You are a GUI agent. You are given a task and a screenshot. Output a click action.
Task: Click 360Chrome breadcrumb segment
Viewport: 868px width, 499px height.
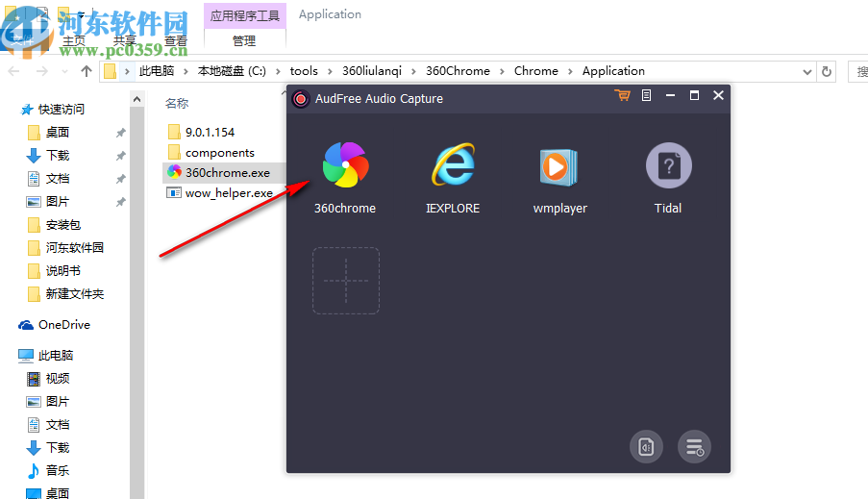(458, 71)
